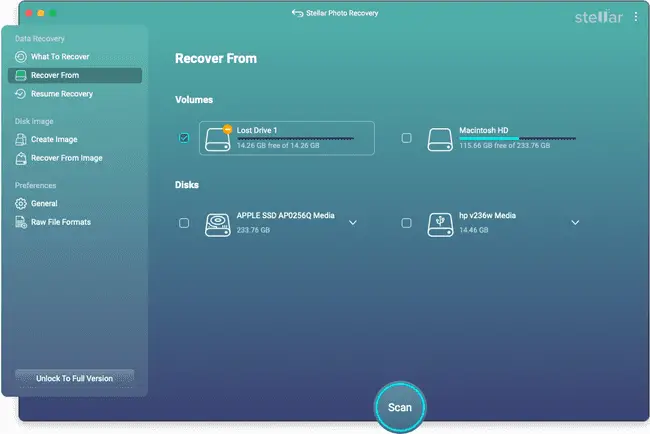Screen dimensions: 650x434
Task: Click the Macintosh HD usage bar
Action: coord(517,138)
